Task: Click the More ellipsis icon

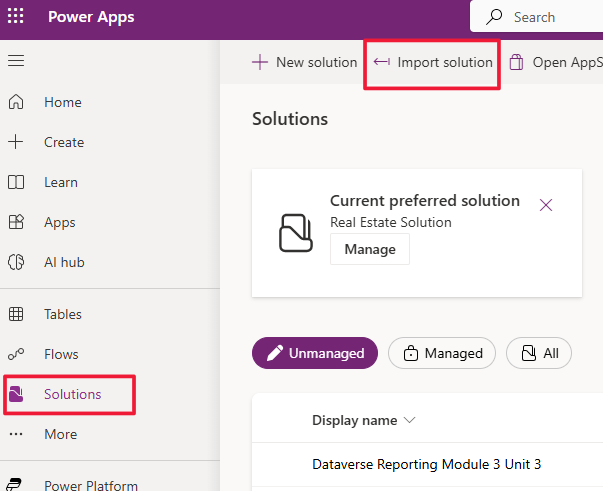Action: click(x=16, y=434)
